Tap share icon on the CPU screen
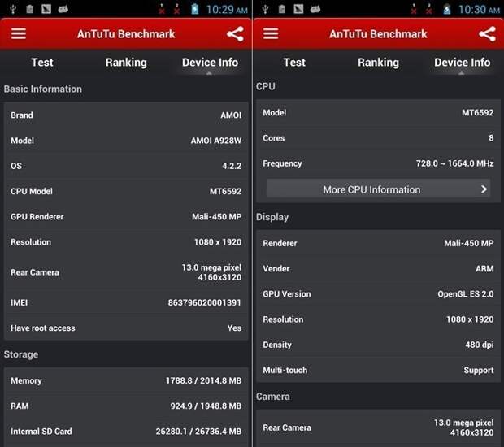504x447 pixels. tap(487, 34)
